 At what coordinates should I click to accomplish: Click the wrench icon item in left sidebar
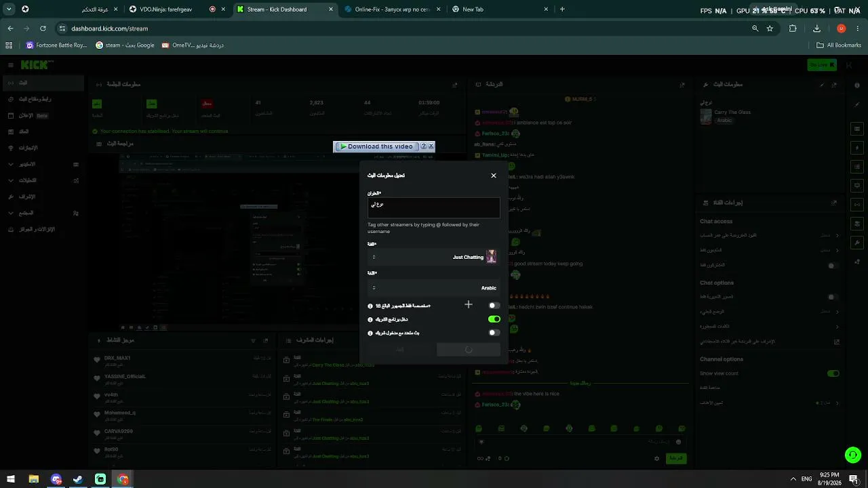tap(42, 197)
